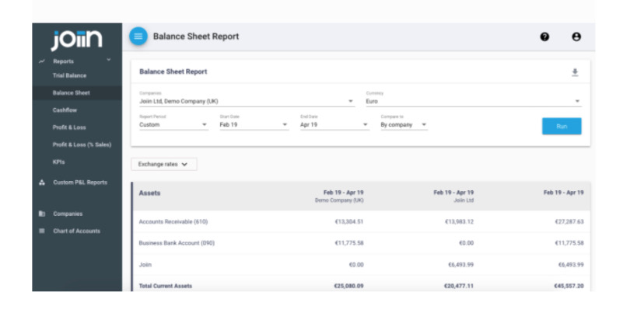Click the €45,557.20 grand total
The width and height of the screenshot is (644, 320).
click(569, 286)
